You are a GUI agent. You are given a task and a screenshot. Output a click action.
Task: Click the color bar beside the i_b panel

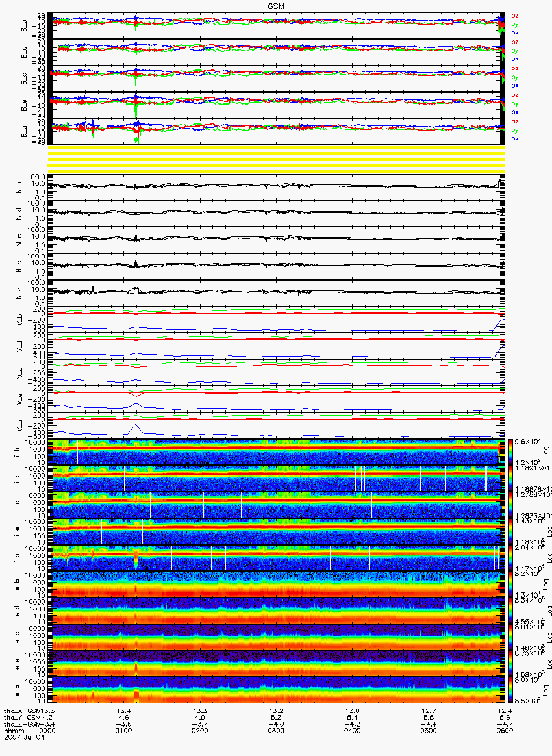[510, 452]
